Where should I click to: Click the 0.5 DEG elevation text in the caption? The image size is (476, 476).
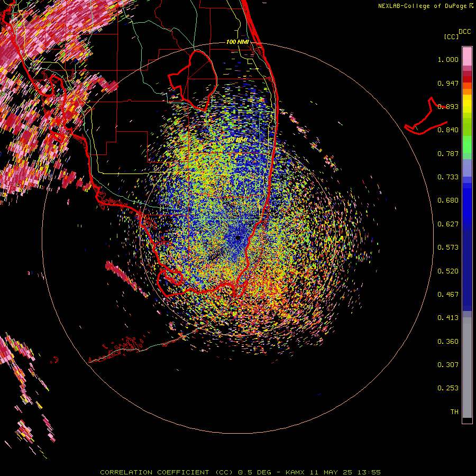(x=254, y=472)
